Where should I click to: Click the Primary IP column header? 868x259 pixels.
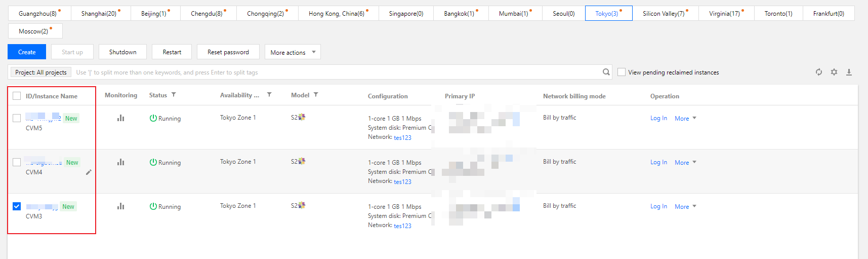point(460,96)
